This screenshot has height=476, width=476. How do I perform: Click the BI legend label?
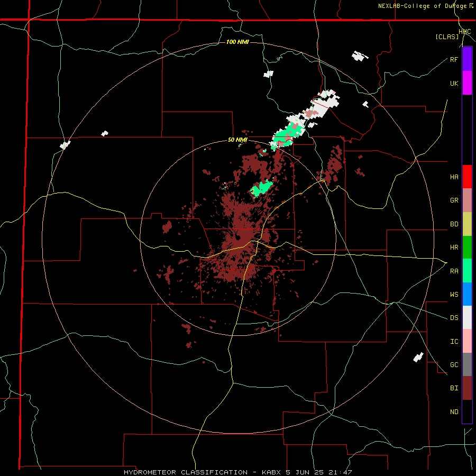click(454, 388)
